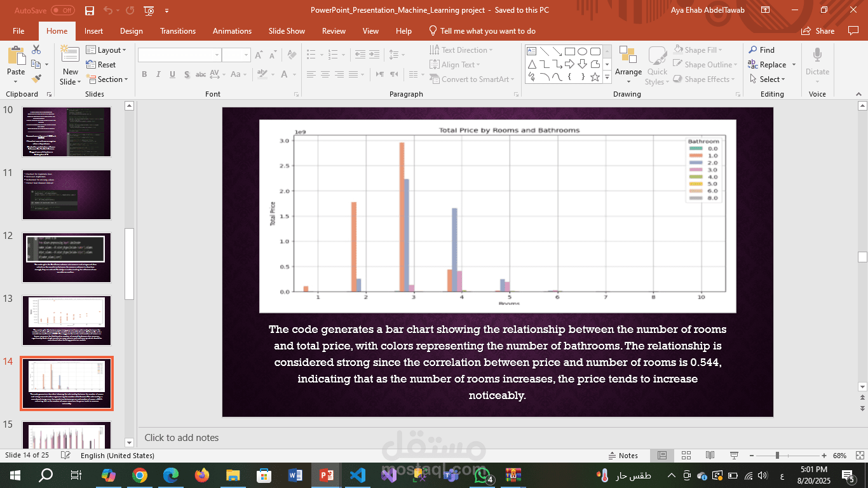This screenshot has height=488, width=868.
Task: Open the Select dropdown
Action: 767,79
